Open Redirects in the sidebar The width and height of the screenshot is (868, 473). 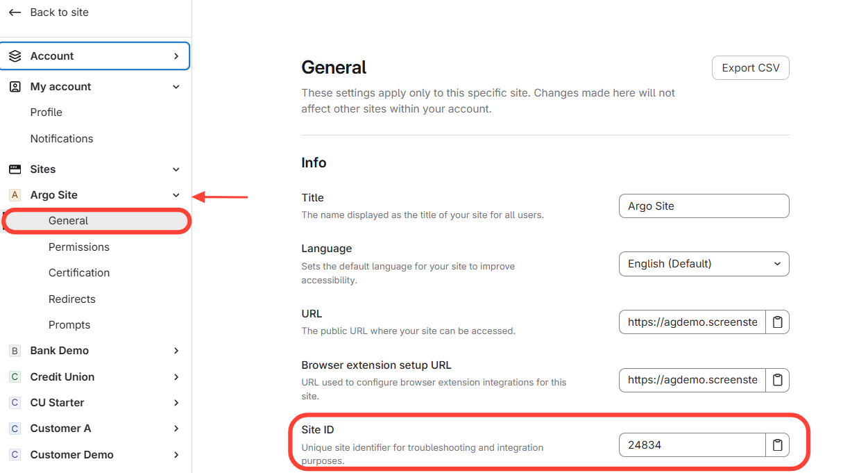72,299
